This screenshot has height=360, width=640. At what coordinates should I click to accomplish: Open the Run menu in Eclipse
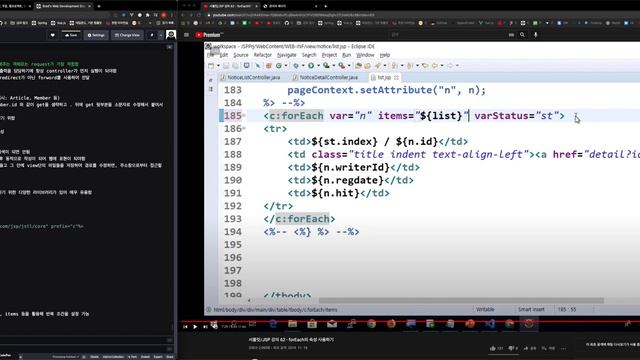(x=347, y=55)
